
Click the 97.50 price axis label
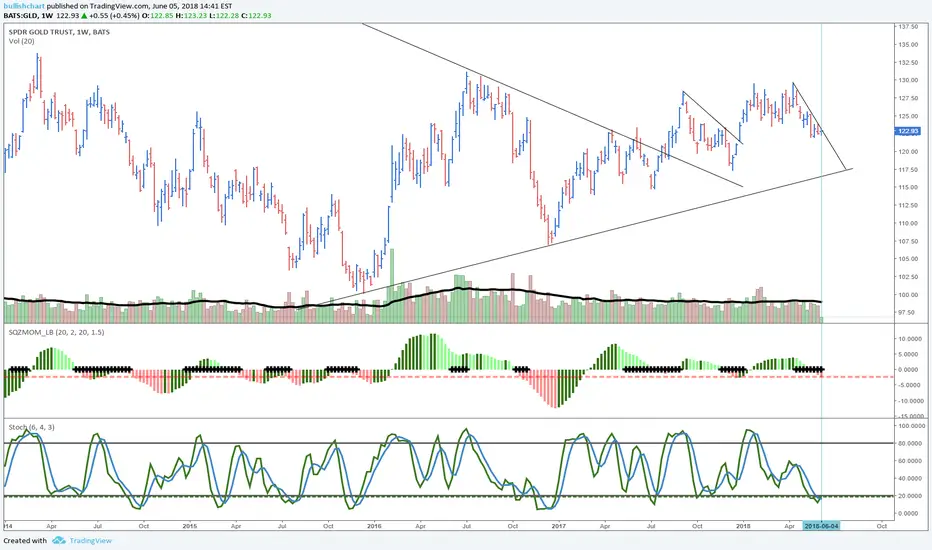[907, 312]
